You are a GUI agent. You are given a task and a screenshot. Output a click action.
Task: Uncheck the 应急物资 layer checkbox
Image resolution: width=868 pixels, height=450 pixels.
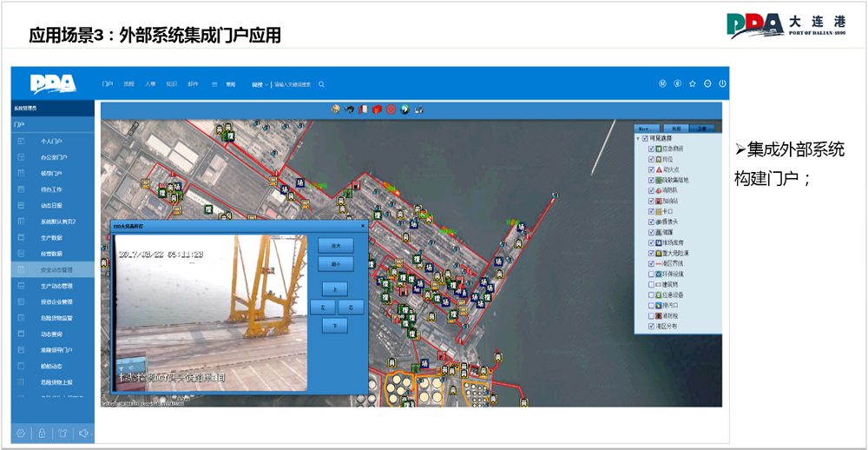(x=652, y=149)
